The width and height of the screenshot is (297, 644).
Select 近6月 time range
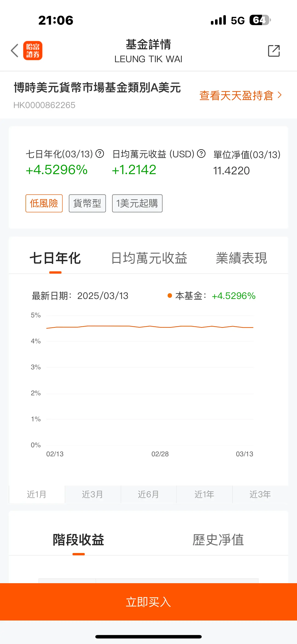[148, 494]
